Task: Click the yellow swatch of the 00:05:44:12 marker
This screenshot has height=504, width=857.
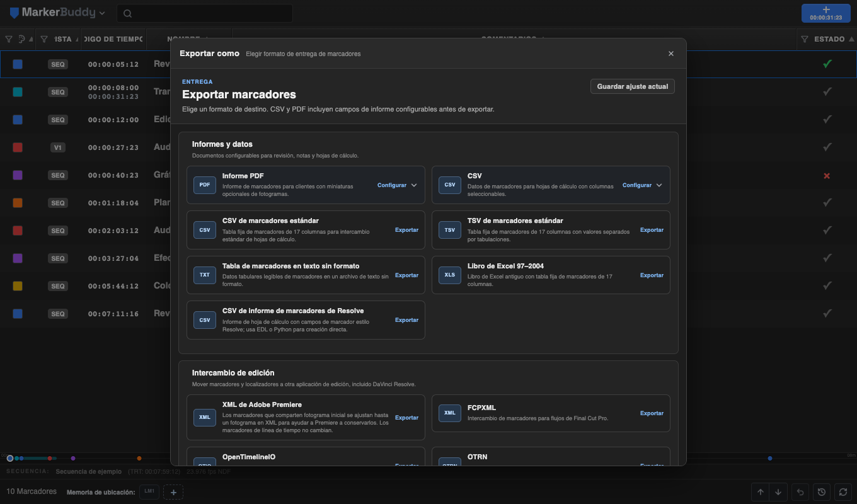Action: [x=18, y=286]
